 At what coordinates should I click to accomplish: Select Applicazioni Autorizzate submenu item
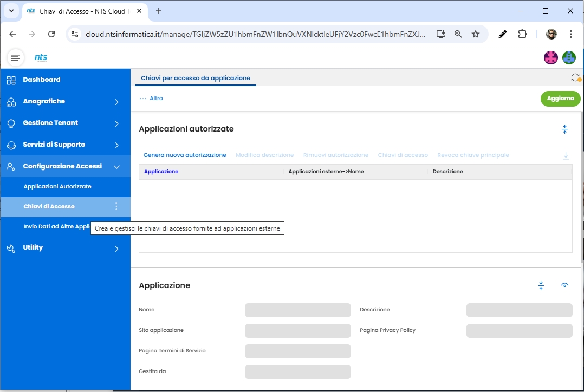(x=65, y=186)
